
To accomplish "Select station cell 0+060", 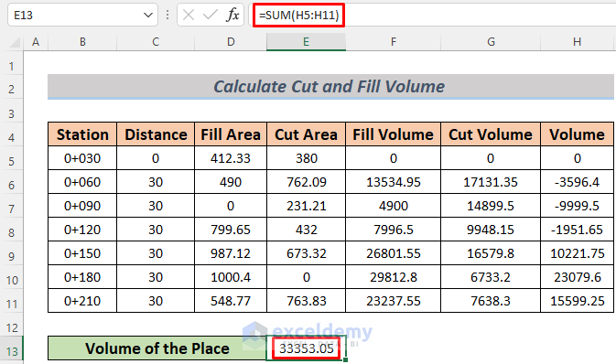I will (x=82, y=182).
